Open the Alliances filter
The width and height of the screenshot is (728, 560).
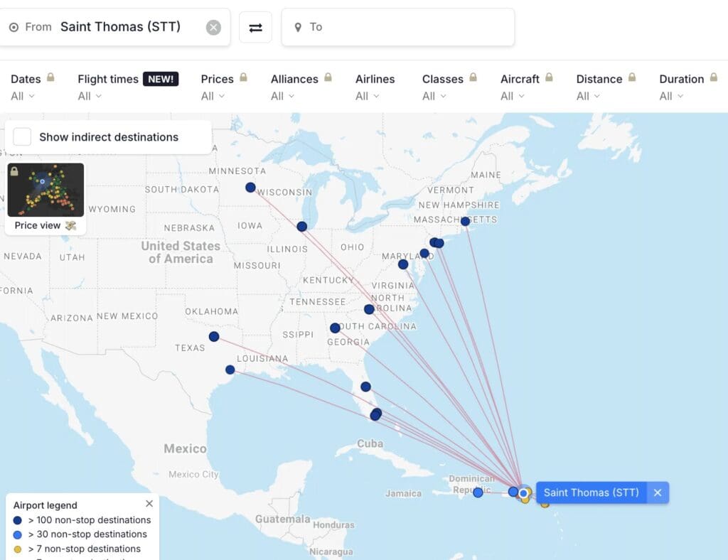coord(283,96)
